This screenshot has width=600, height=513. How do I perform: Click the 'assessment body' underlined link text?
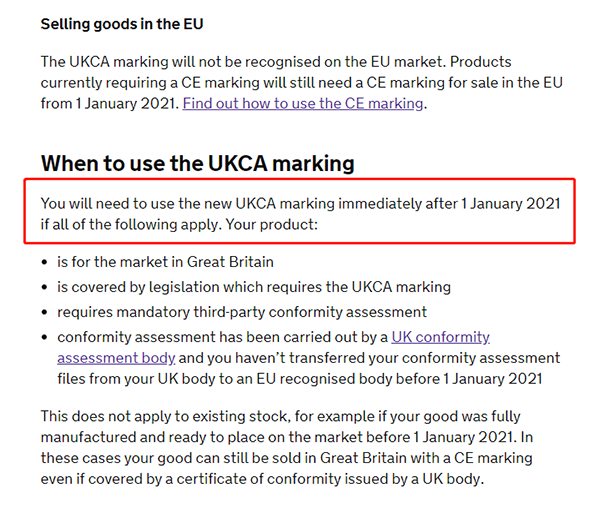[116, 358]
